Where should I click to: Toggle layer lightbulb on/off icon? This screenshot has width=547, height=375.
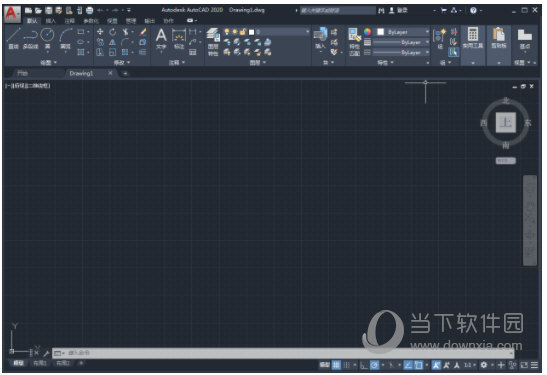tap(227, 32)
